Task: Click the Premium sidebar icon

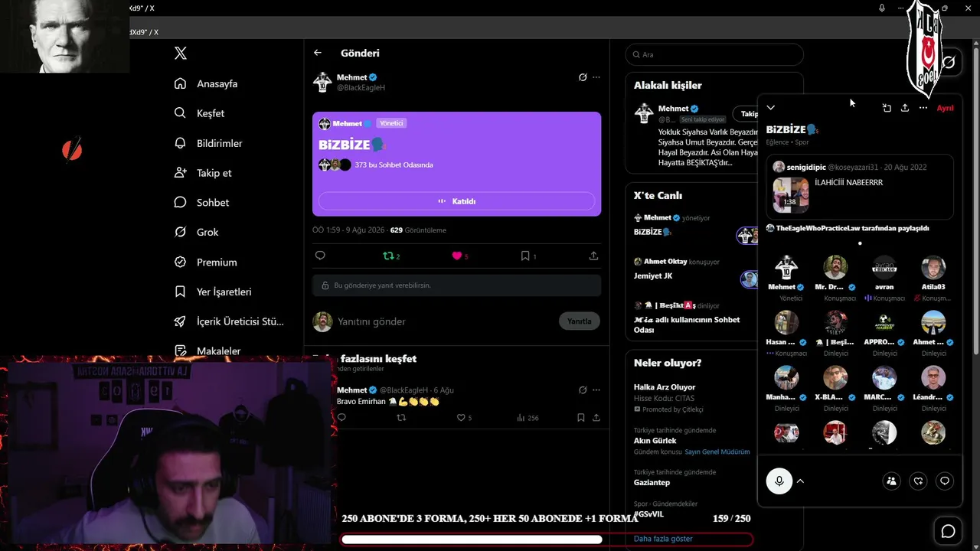Action: (x=180, y=262)
